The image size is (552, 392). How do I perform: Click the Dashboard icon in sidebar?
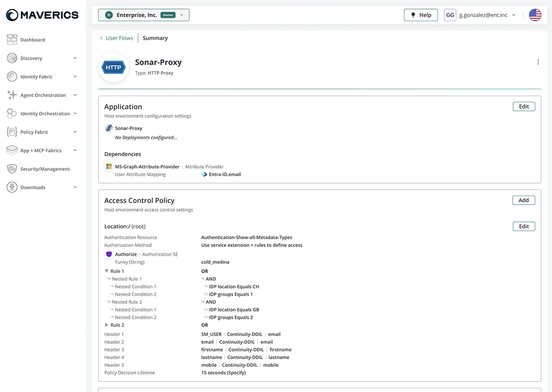12,40
